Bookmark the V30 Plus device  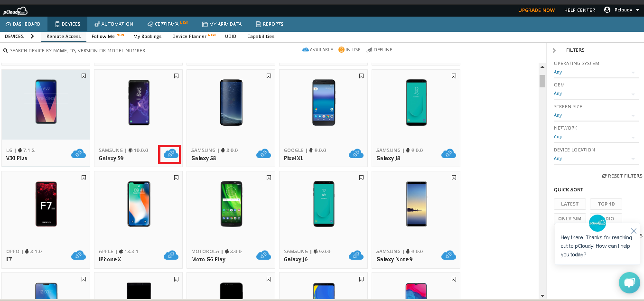coord(84,76)
